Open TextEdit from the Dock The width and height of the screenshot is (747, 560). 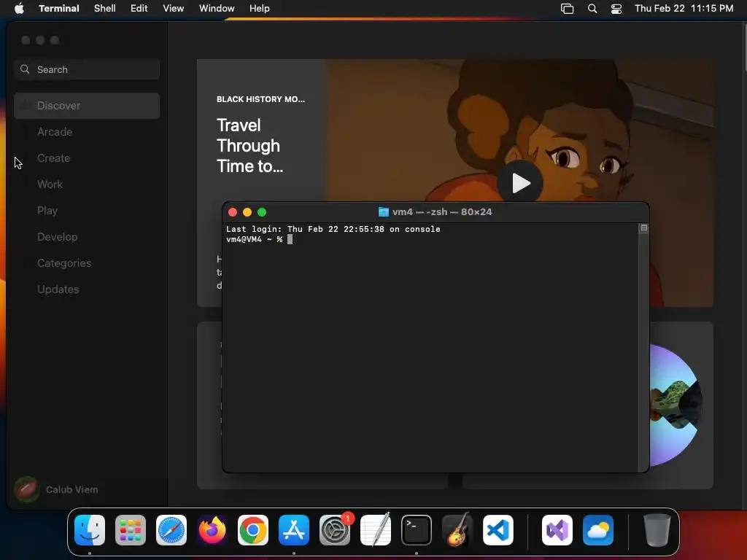376,530
